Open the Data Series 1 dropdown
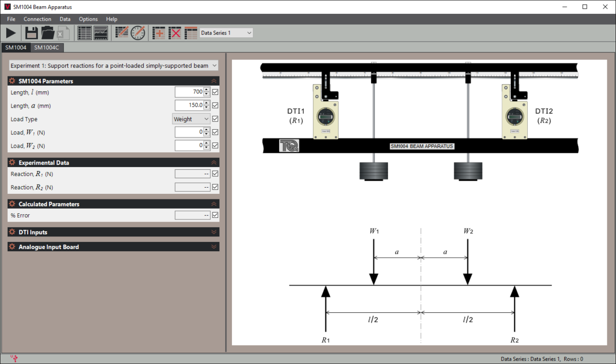This screenshot has width=616, height=364. [226, 33]
